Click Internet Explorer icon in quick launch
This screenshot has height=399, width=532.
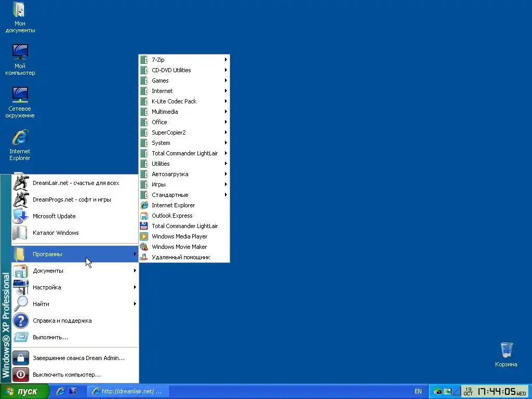pos(60,391)
